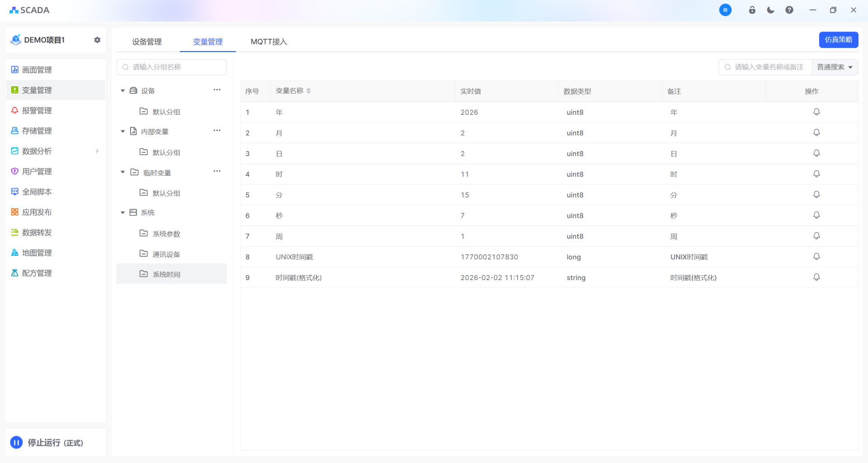
Task: Expand the 数据分析 sidebar submenu
Action: pyautogui.click(x=97, y=151)
